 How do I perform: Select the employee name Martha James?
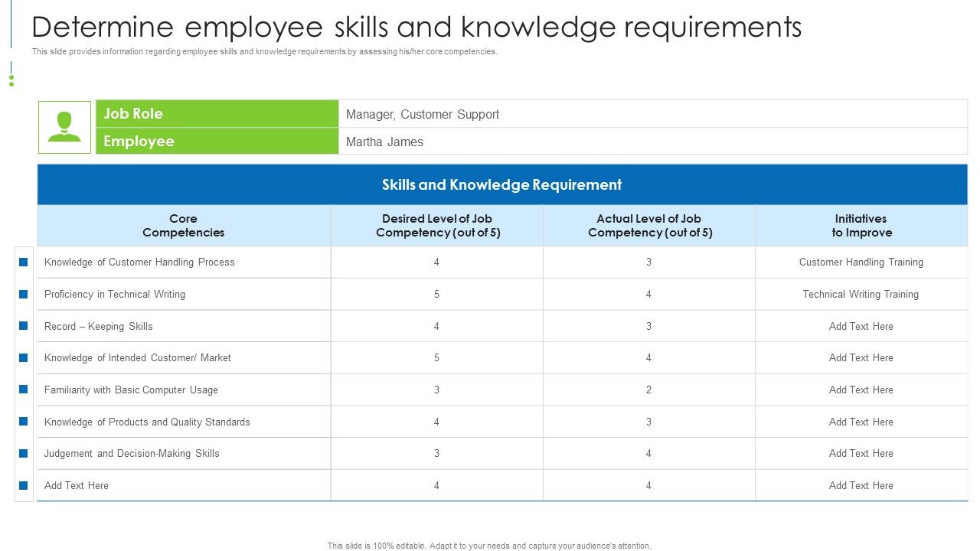pyautogui.click(x=384, y=142)
